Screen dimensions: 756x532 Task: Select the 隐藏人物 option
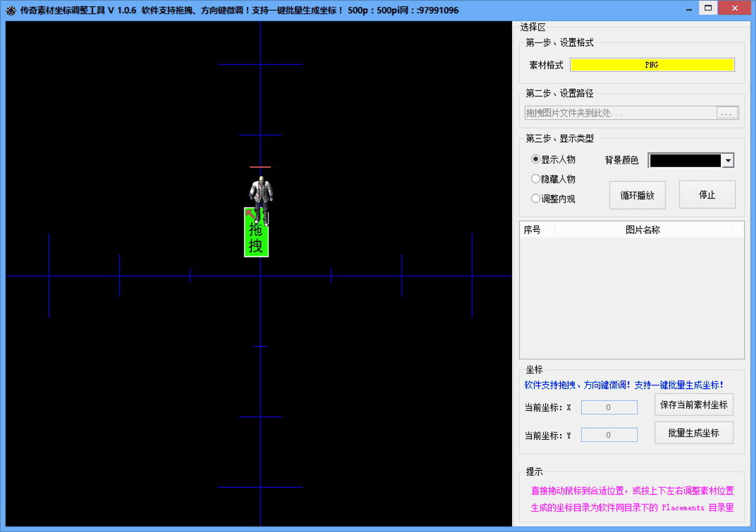[535, 178]
